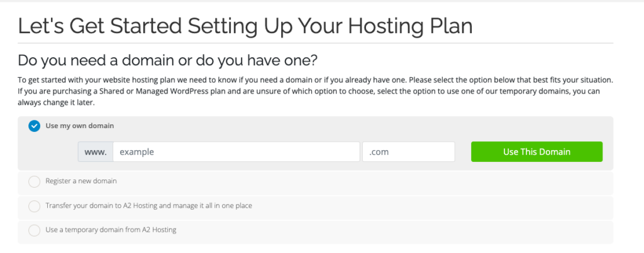The width and height of the screenshot is (644, 253).
Task: Click the 'Use my own domain' label text
Action: coord(80,126)
